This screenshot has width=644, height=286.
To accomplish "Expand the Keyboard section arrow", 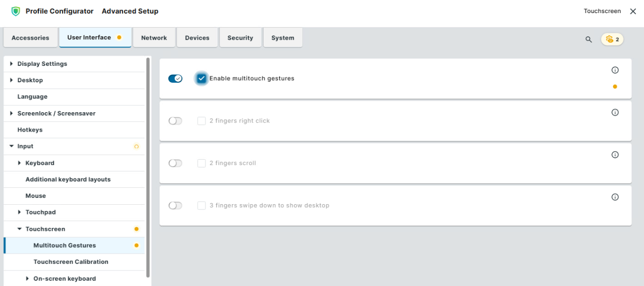I will 19,163.
